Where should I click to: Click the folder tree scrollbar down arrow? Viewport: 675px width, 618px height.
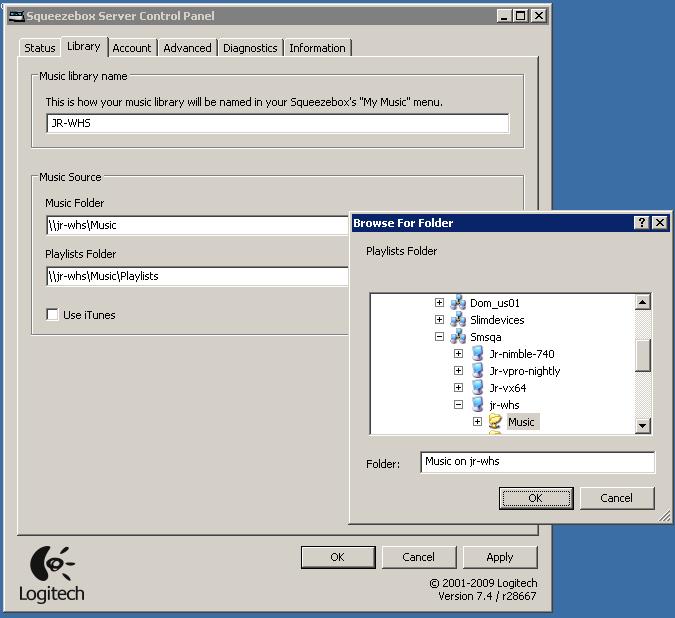pos(643,427)
